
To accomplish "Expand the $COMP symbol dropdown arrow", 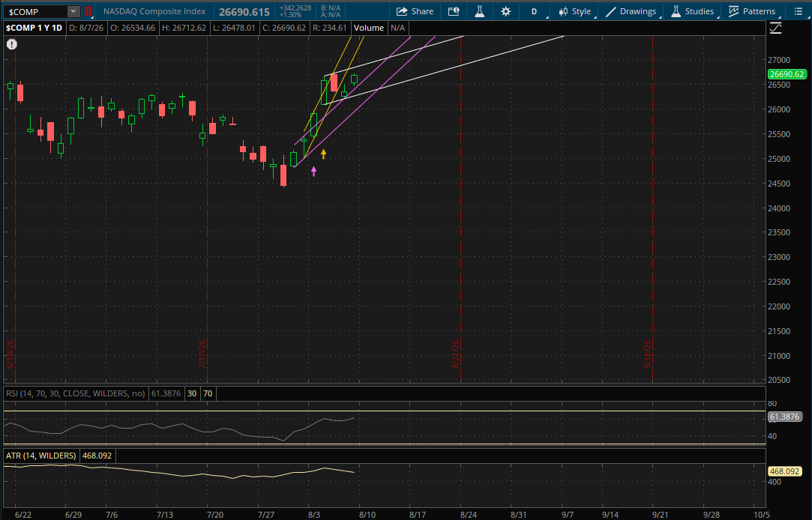I will tap(73, 11).
